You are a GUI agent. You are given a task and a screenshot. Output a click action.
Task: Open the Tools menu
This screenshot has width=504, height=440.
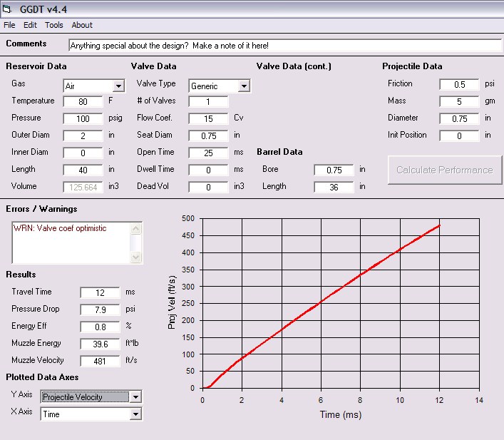coord(54,25)
